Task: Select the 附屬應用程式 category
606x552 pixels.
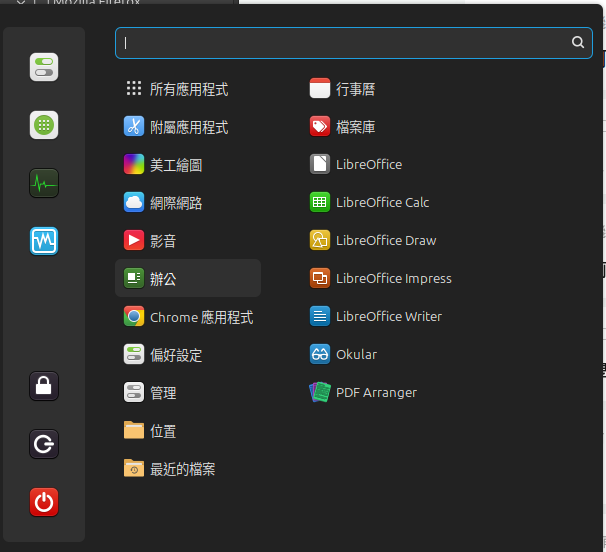Action: [188, 126]
